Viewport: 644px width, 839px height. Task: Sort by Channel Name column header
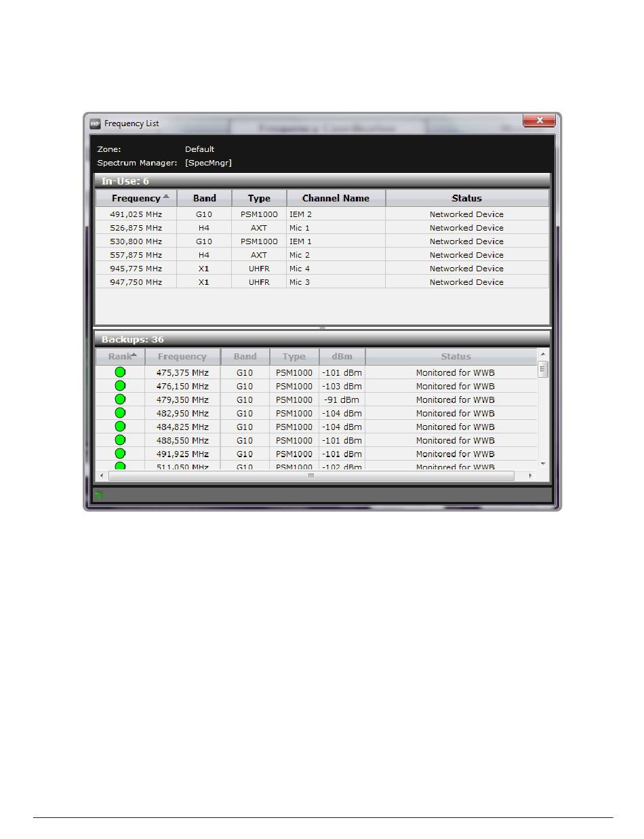point(336,198)
